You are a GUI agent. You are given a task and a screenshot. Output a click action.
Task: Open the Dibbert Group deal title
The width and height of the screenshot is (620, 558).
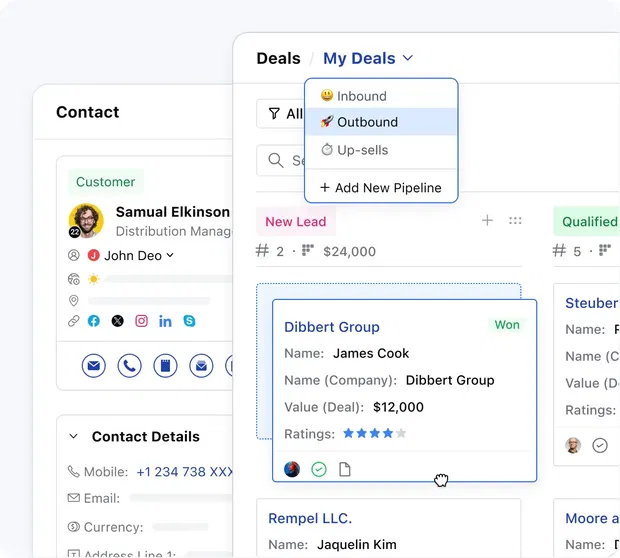click(x=332, y=327)
